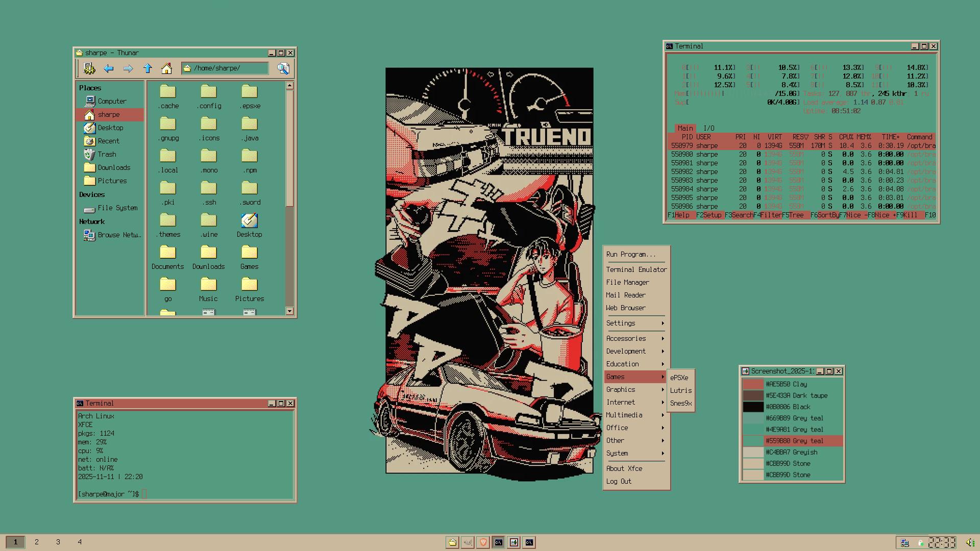The height and width of the screenshot is (551, 980).
Task: Open Trash in Thunar sidebar
Action: 107,154
